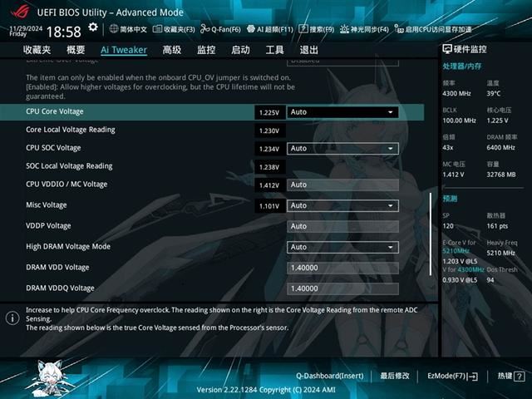
Task: Click 最后修改 last modified button
Action: (x=395, y=376)
